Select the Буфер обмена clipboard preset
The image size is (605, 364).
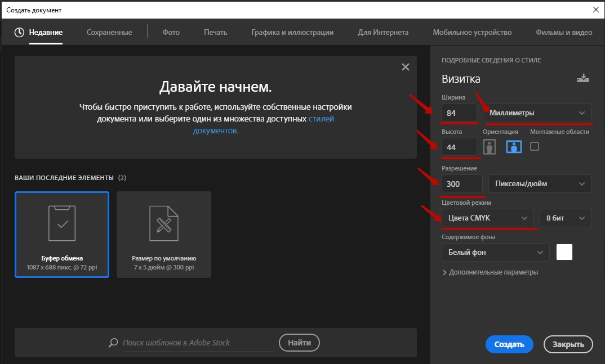click(x=61, y=235)
